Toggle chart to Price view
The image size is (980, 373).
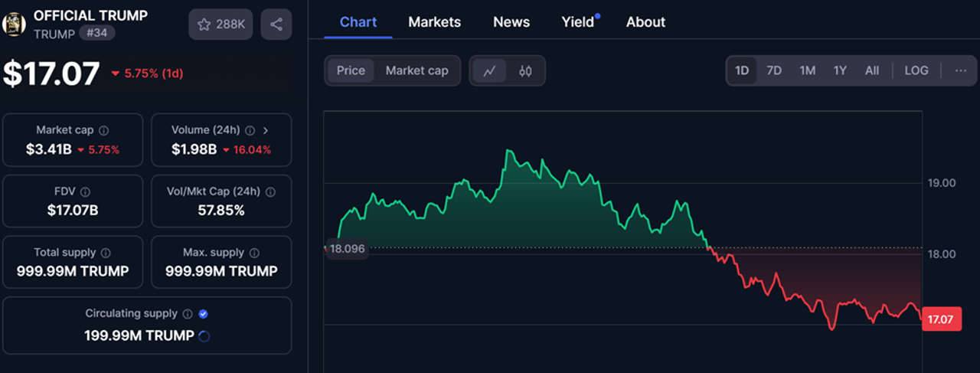[x=351, y=70]
